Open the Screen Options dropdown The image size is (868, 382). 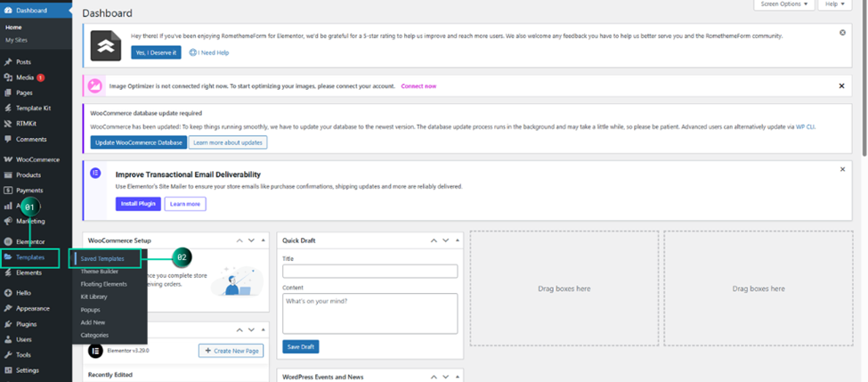coord(783,4)
